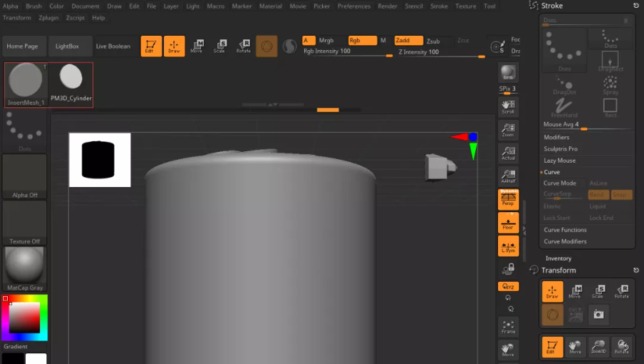The width and height of the screenshot is (644, 364).
Task: Activate Edit mode in the top shelf
Action: pyautogui.click(x=151, y=46)
